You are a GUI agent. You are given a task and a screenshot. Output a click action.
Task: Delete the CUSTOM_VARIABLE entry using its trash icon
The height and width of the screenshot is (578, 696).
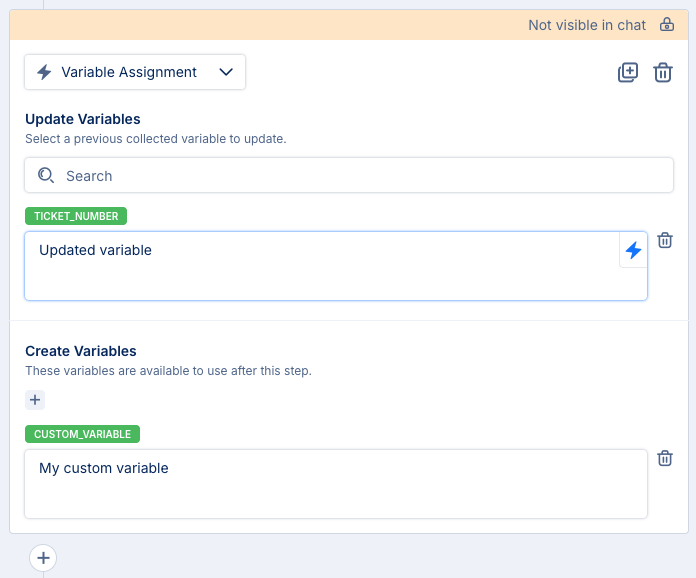pyautogui.click(x=665, y=458)
